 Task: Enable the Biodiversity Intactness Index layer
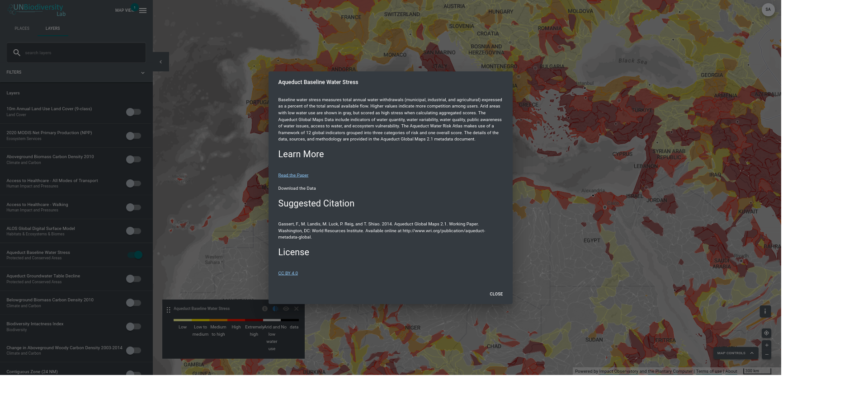tap(133, 326)
